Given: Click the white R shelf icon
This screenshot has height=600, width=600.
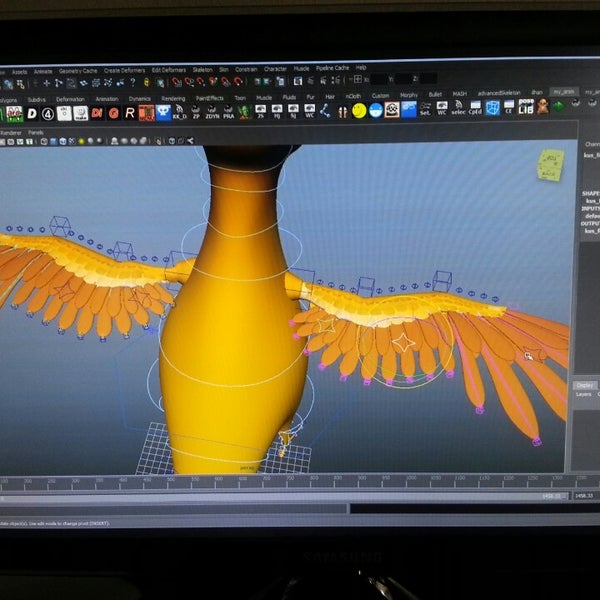Looking at the screenshot, I should (130, 113).
